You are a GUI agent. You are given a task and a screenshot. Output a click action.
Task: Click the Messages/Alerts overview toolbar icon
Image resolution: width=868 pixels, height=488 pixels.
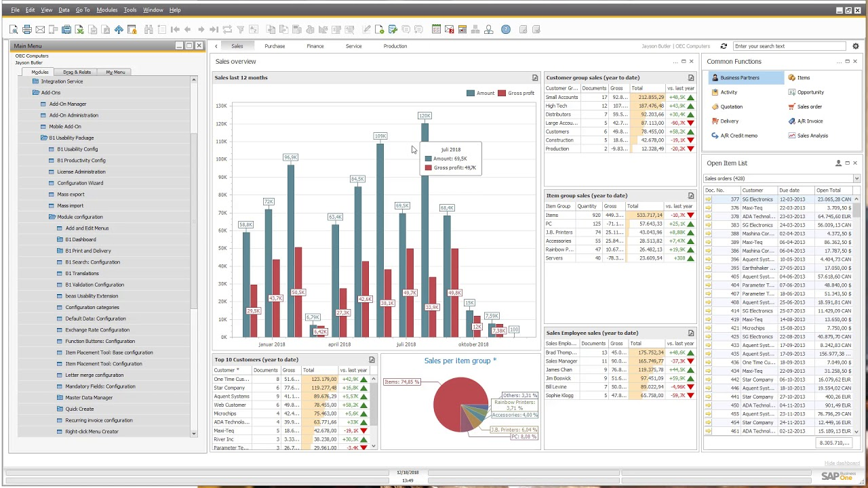coord(449,29)
